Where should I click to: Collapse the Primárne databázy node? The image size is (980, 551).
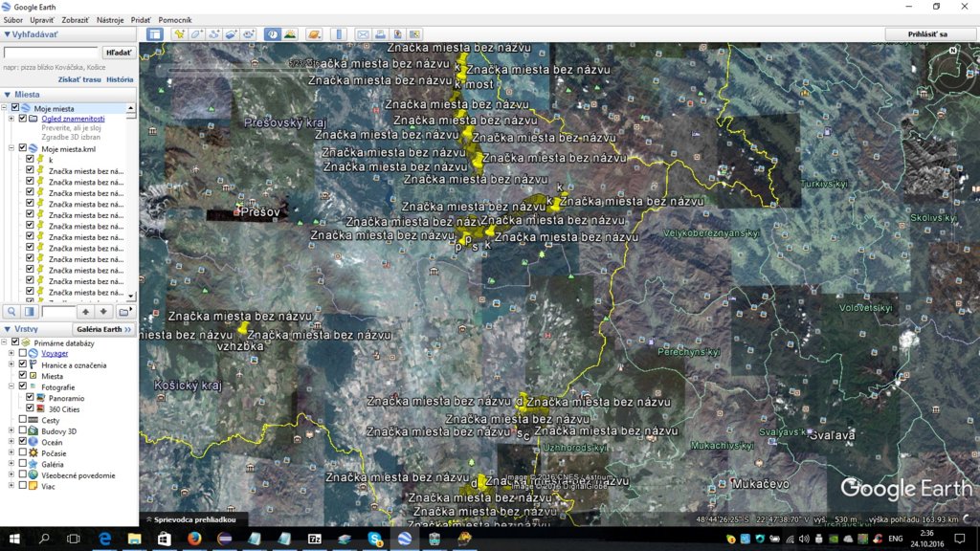point(5,342)
